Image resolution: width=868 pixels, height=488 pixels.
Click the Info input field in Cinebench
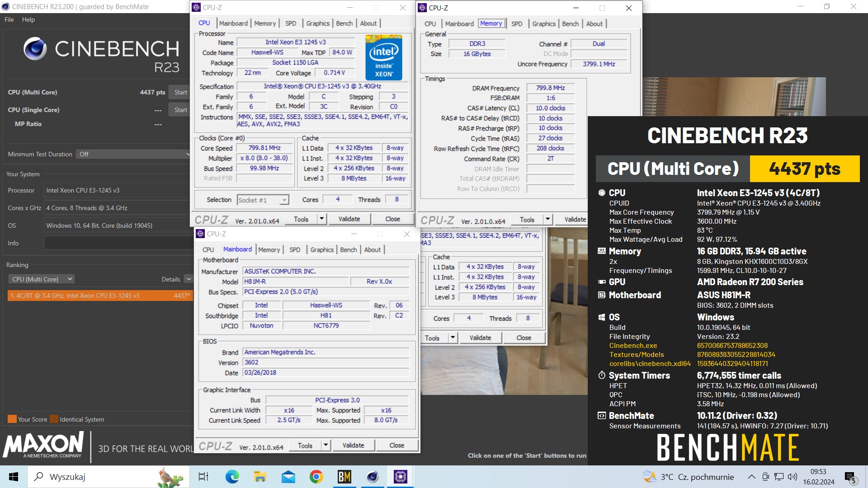pos(118,243)
